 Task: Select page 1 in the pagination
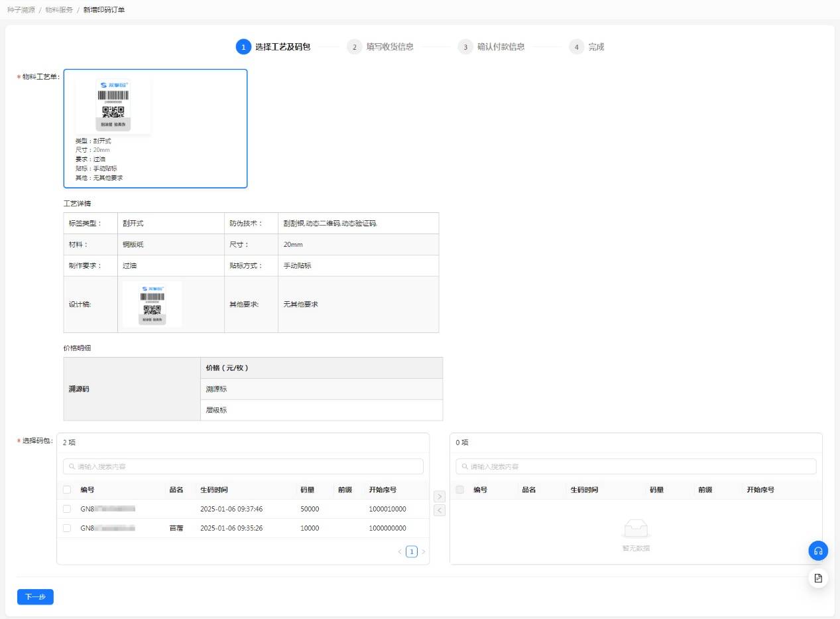pos(412,551)
